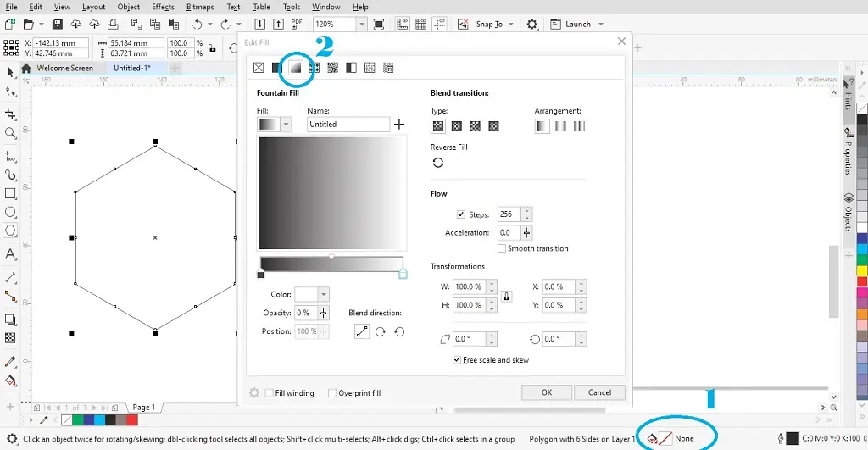Select the Rectangle tool in toolbox
This screenshot has width=868, height=450.
coord(10,193)
